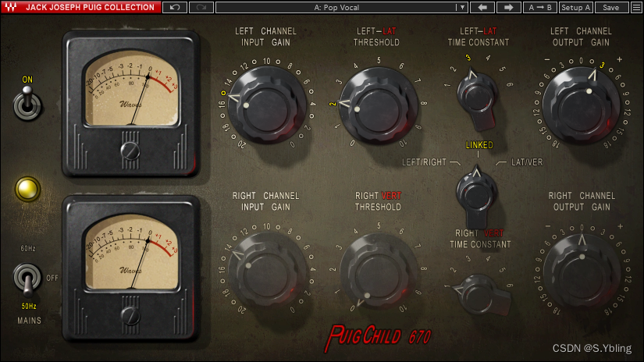Click the A: Pop Vocal preset name
Screen dimensions: 644x362
(x=336, y=7)
